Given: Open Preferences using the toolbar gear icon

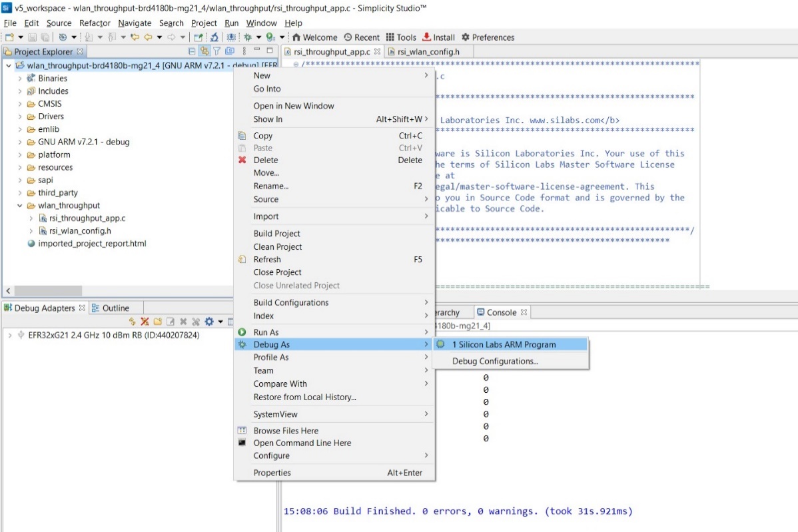Looking at the screenshot, I should (x=487, y=37).
